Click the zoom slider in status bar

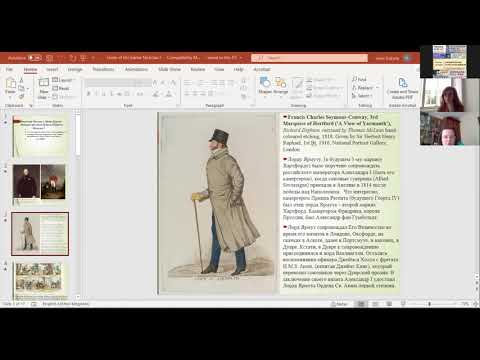pos(435,304)
